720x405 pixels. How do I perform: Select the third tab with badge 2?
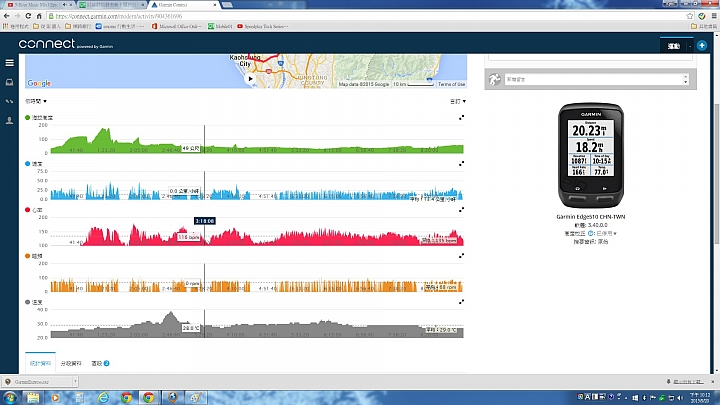coord(100,363)
